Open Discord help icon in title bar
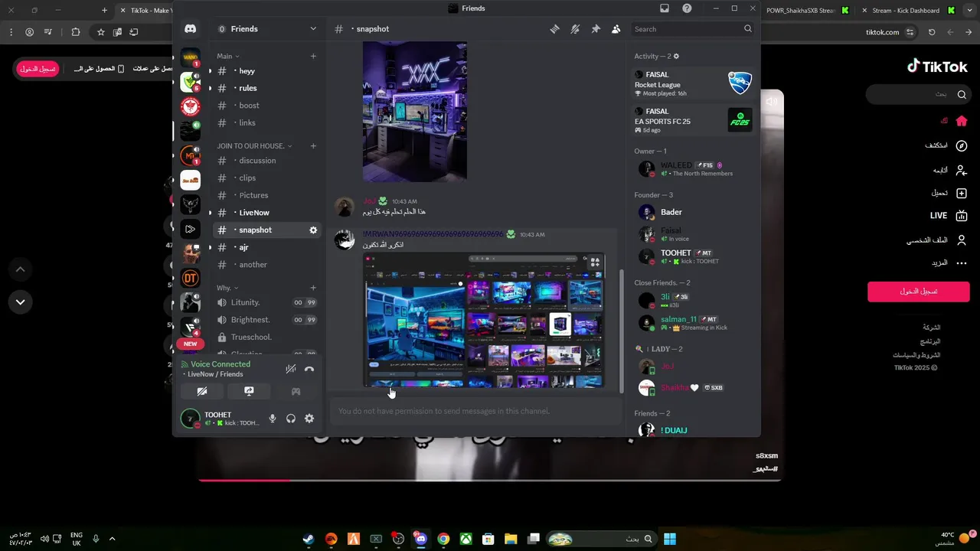 pyautogui.click(x=687, y=8)
